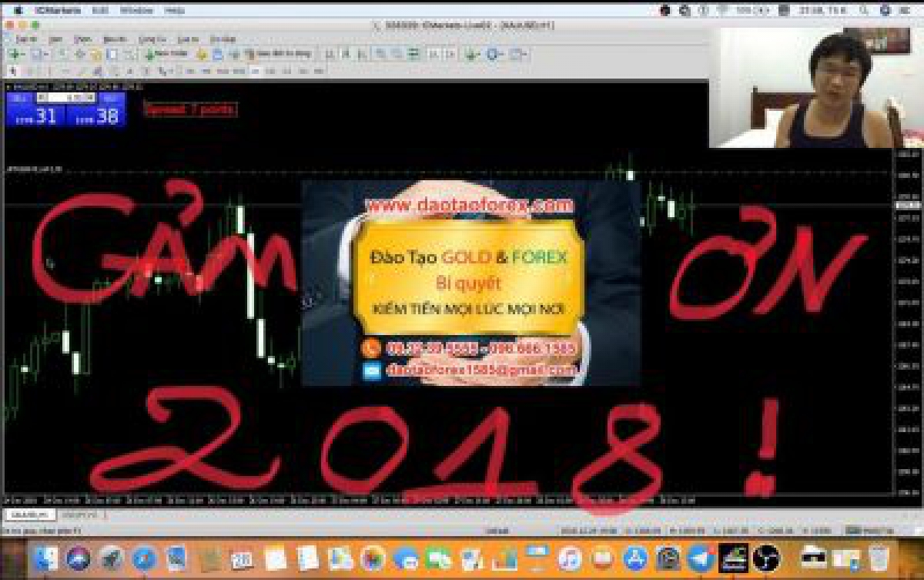Open the Templates dropdown
This screenshot has width=924, height=580.
click(x=518, y=54)
